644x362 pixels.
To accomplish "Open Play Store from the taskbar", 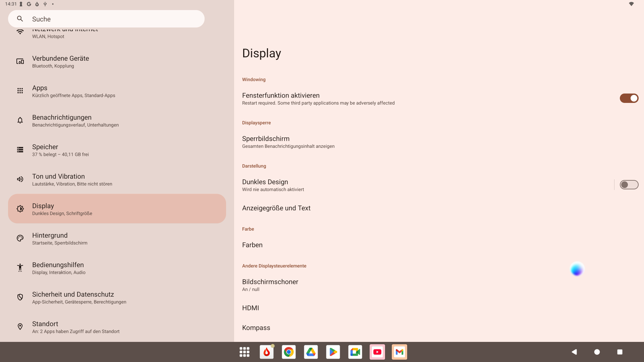I will pos(333,352).
